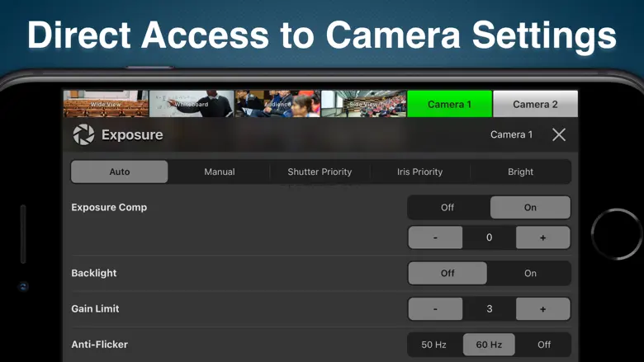Image resolution: width=644 pixels, height=362 pixels.
Task: Click the Exposure aperture icon
Action: 83,134
